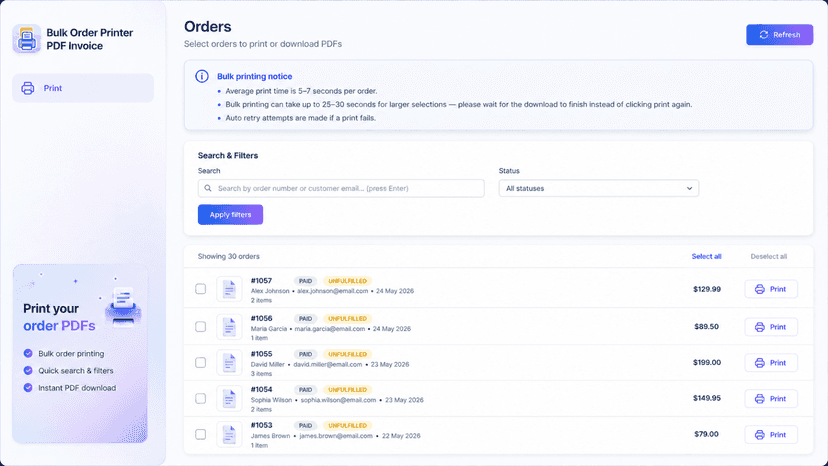The width and height of the screenshot is (828, 466).
Task: Click the document icon for order #1057
Action: (229, 290)
